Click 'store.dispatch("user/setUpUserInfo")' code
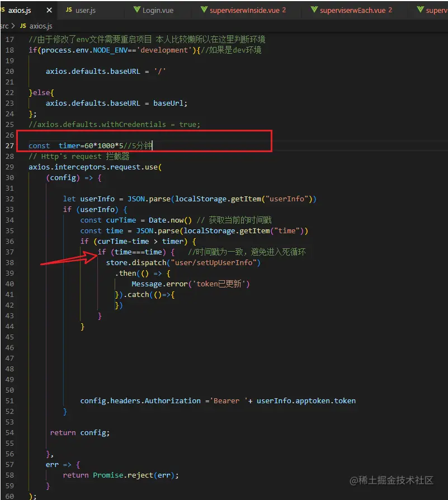The height and width of the screenshot is (500, 448). click(183, 263)
